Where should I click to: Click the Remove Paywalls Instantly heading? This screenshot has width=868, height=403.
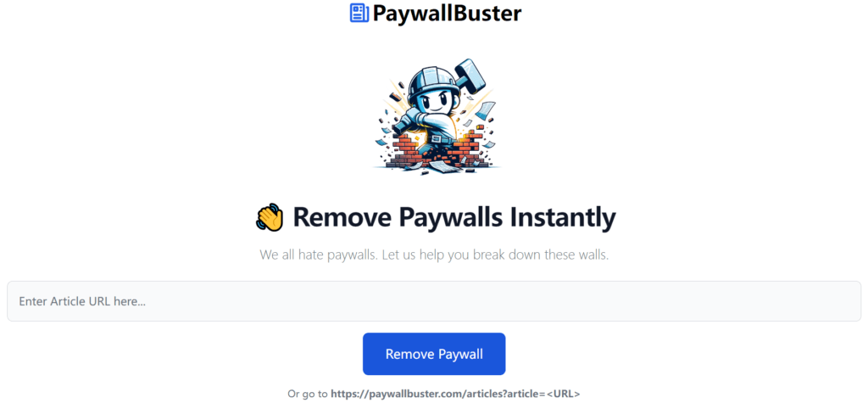[x=454, y=217]
